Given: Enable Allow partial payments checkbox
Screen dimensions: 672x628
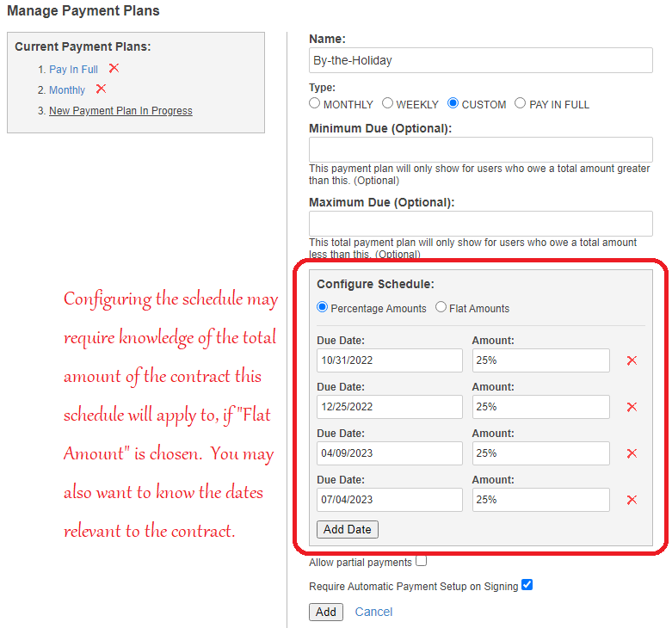Looking at the screenshot, I should (x=421, y=562).
